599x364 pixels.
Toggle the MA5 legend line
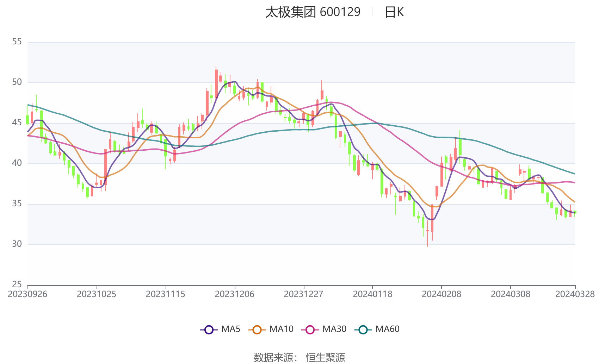coord(220,329)
